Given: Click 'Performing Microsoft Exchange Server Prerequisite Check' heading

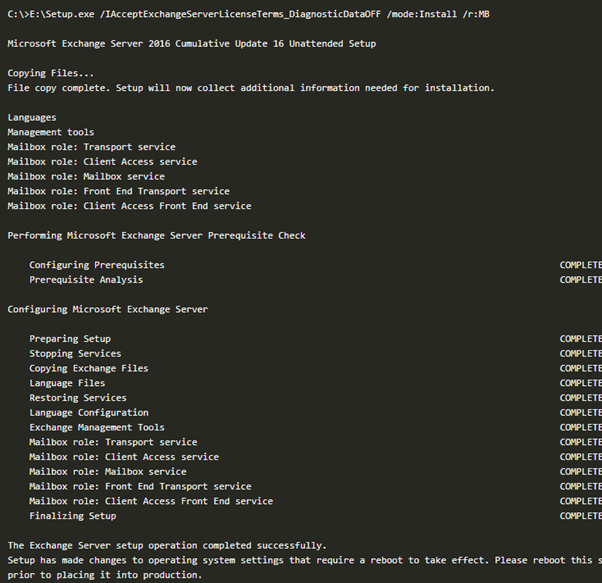Looking at the screenshot, I should 157,235.
